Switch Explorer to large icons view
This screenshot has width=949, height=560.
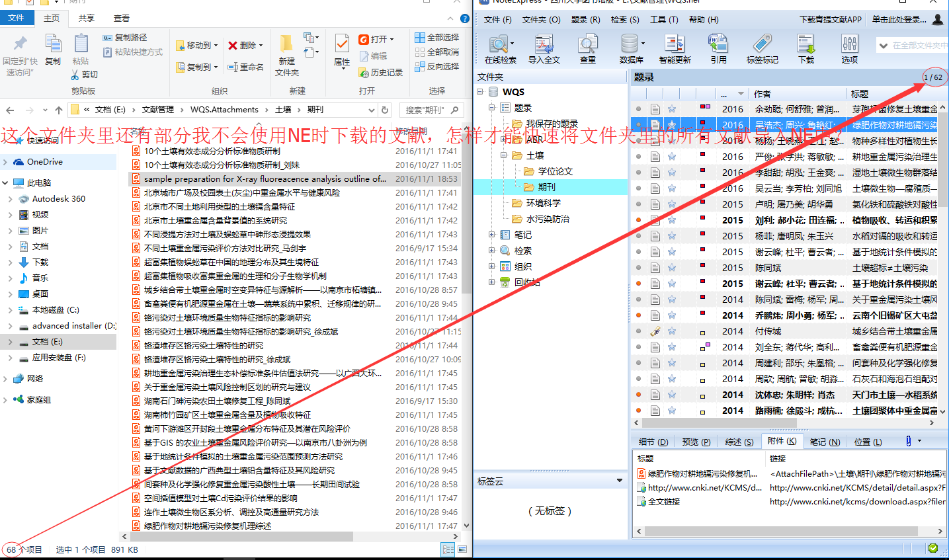tap(462, 549)
